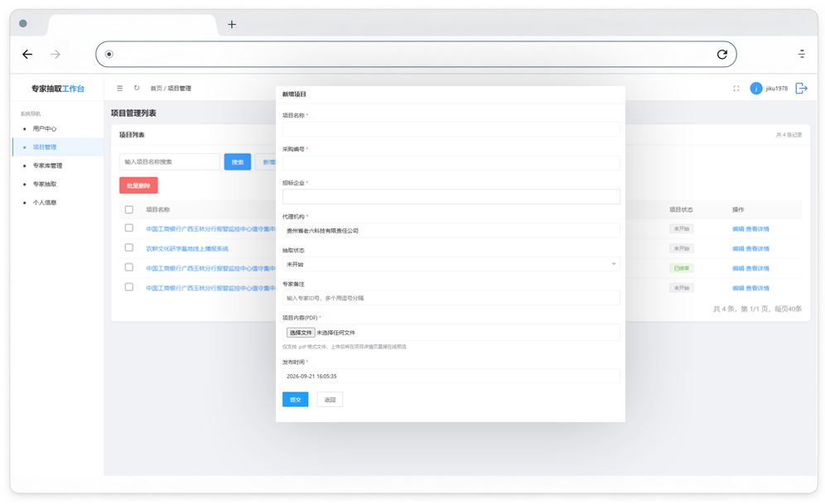Image resolution: width=825 pixels, height=504 pixels.
Task: Click the 首页 breadcrumb link
Action: [x=157, y=89]
